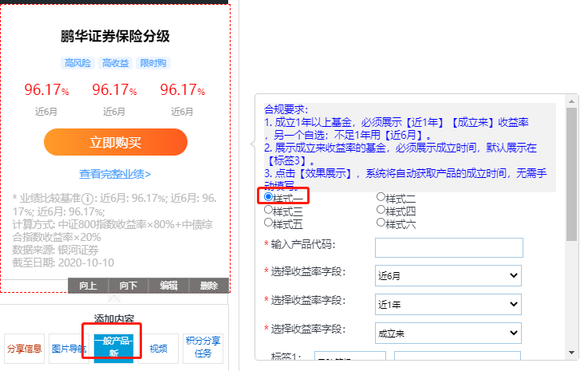Viewport: 588px width, 371px height.
Task: Click the scrollbar up arrow in the settings panel
Action: coord(571,101)
